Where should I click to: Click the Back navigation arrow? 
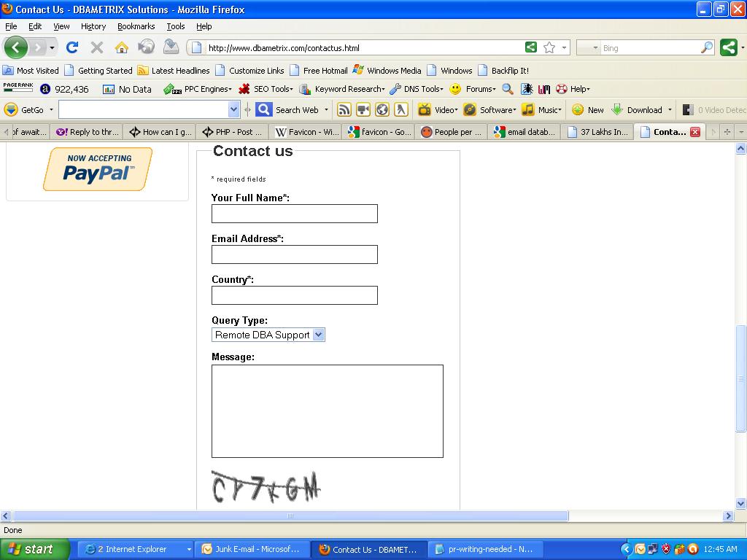(x=16, y=47)
